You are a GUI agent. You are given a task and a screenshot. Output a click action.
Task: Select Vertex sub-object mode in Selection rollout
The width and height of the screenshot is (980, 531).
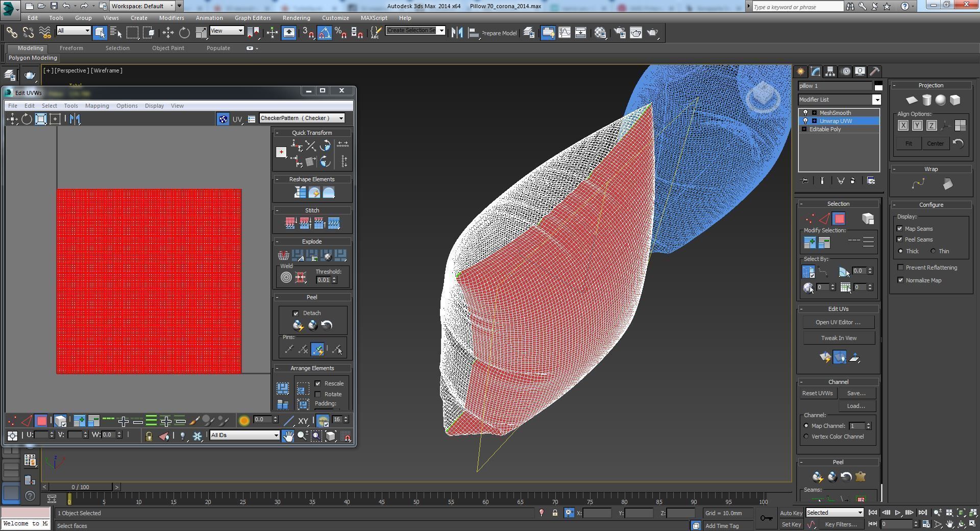(810, 219)
